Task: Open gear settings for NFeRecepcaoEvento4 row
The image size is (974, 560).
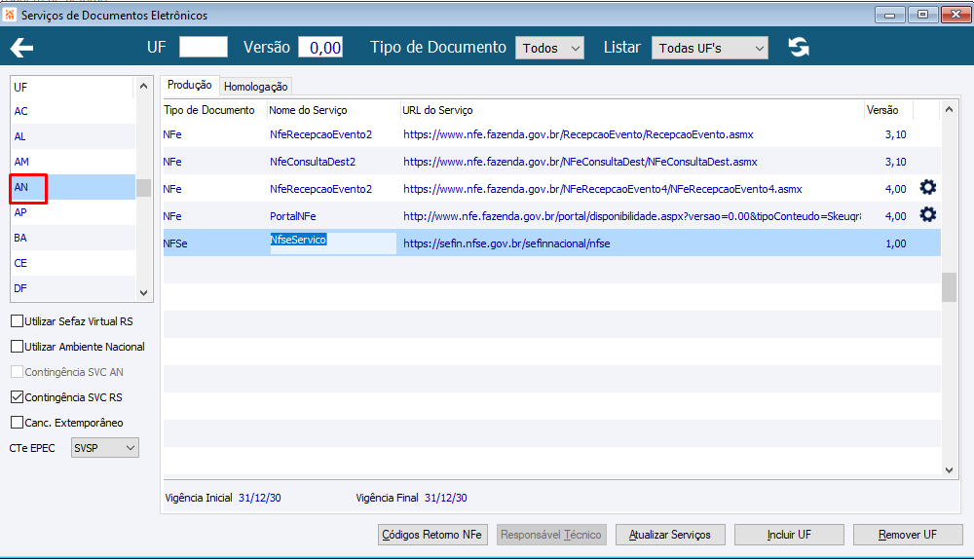Action: pos(927,188)
